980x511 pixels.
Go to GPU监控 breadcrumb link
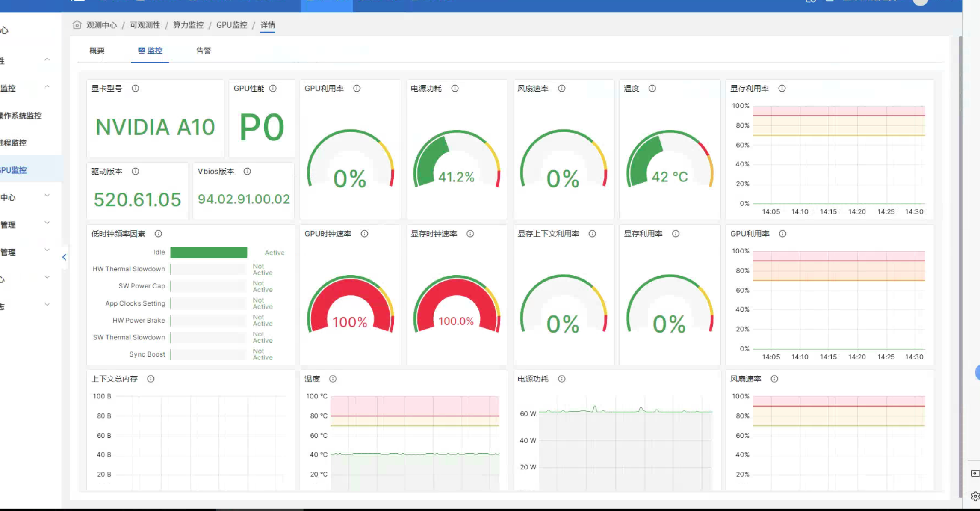[232, 25]
